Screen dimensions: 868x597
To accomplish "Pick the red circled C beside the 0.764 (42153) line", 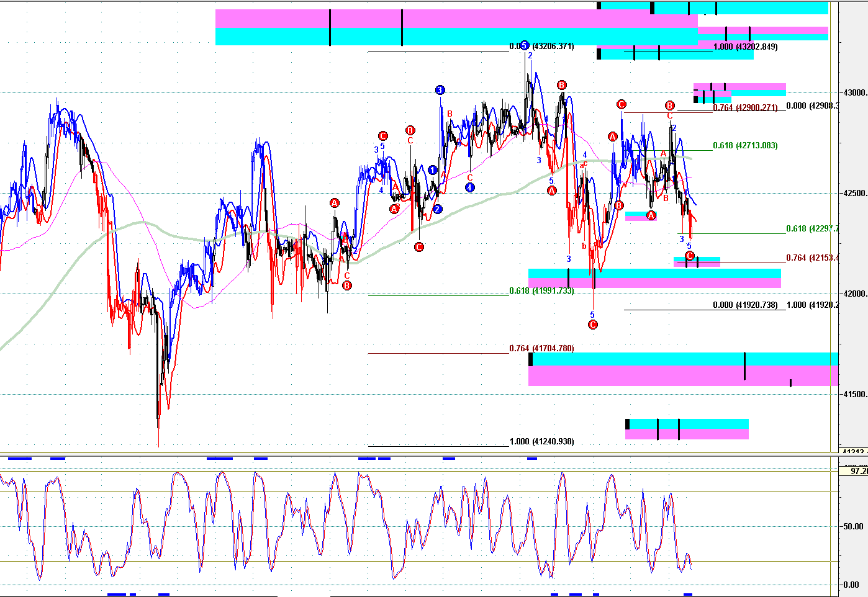I will [689, 256].
